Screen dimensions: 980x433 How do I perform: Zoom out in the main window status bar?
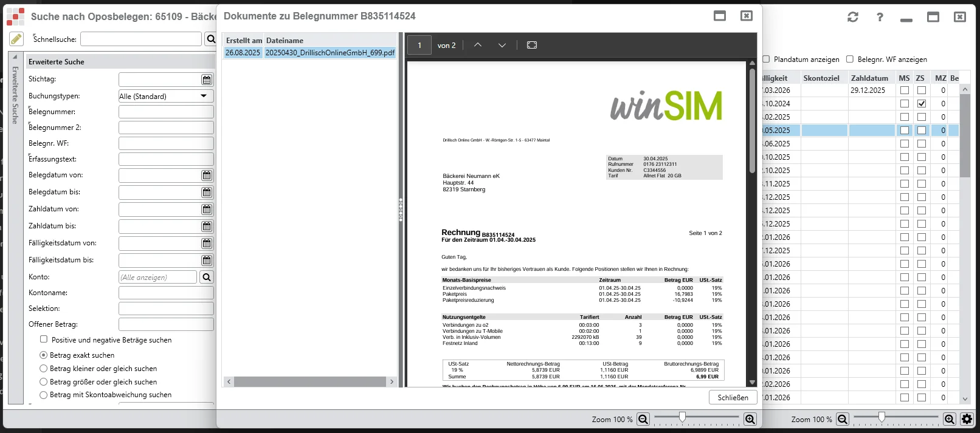[x=843, y=419]
